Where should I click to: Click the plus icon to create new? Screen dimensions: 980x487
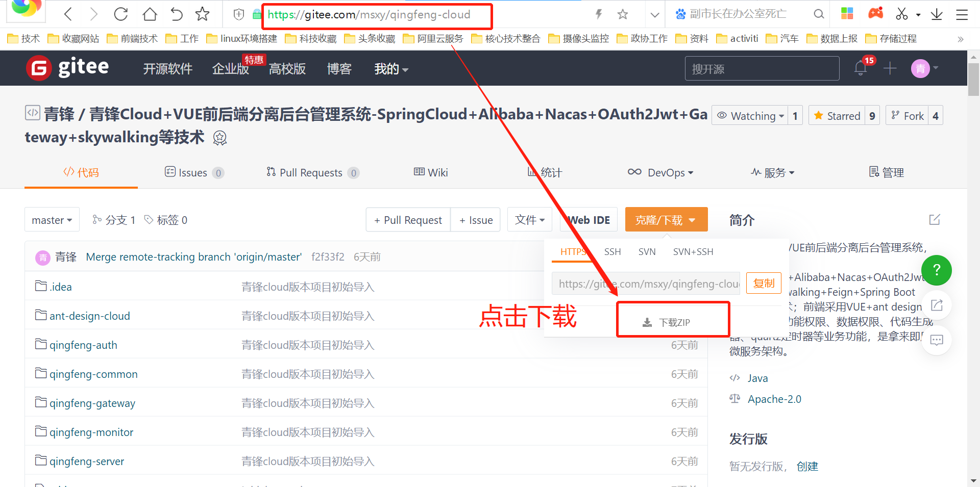tap(890, 68)
